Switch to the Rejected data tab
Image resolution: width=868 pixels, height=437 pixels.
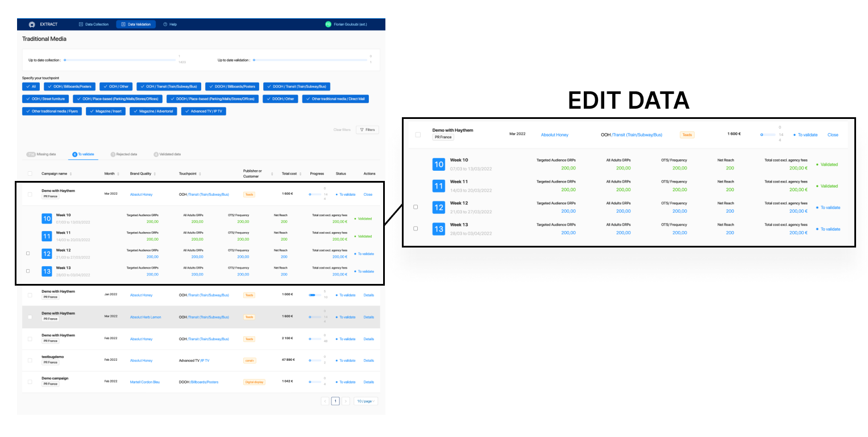click(x=123, y=154)
